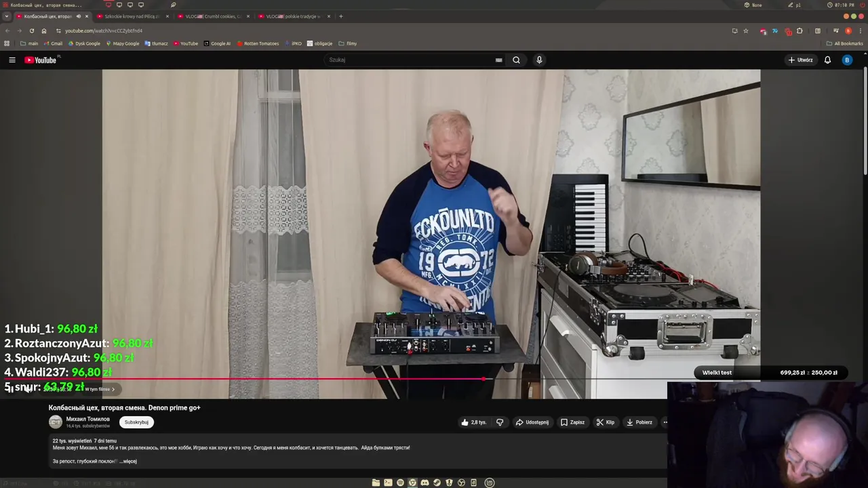Open the YouTube bookmark
Image resolution: width=868 pixels, height=488 pixels.
(186, 43)
